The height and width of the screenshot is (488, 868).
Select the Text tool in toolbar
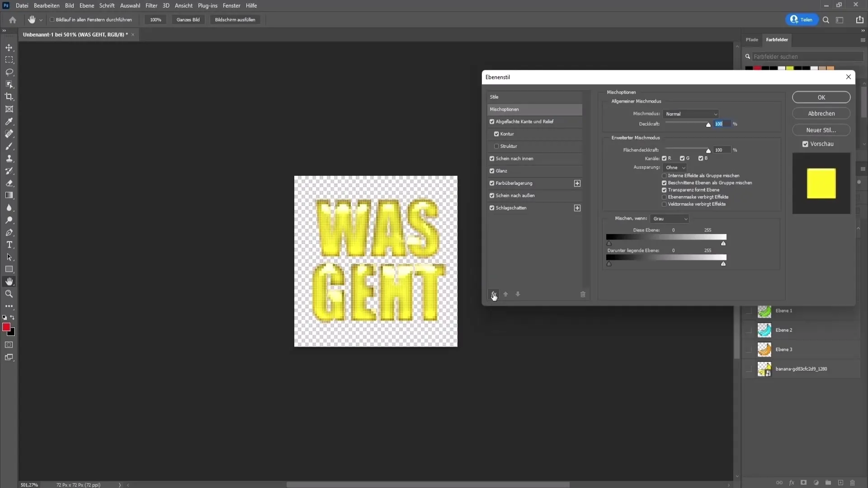9,244
